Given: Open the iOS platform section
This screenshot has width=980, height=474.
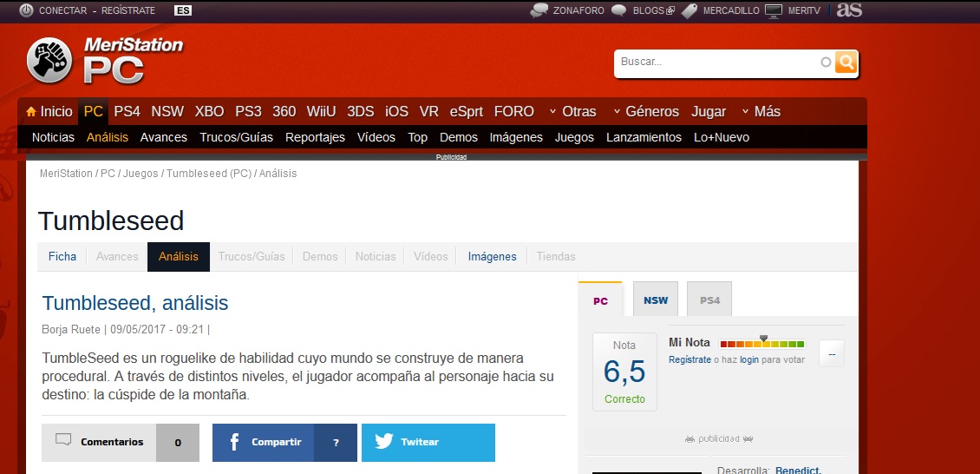Looking at the screenshot, I should (396, 112).
